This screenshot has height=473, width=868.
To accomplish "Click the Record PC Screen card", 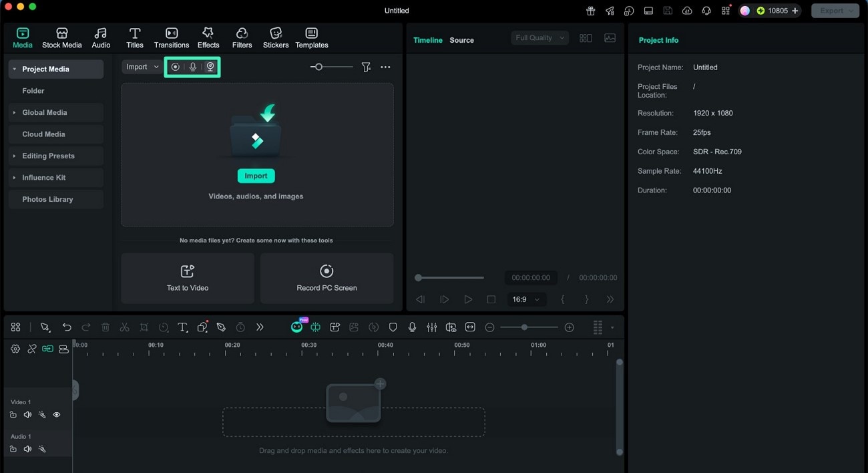I will (x=327, y=279).
